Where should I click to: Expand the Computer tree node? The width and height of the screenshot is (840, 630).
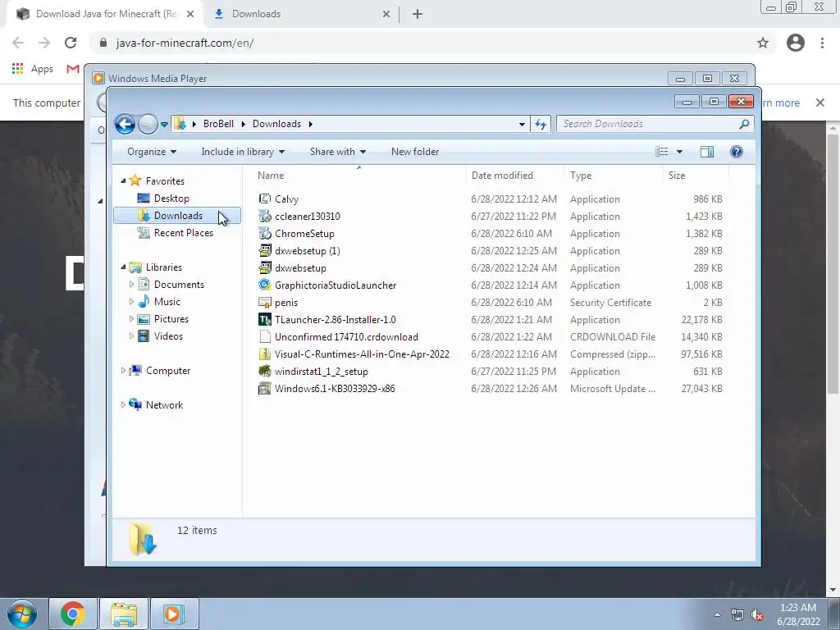pyautogui.click(x=123, y=370)
